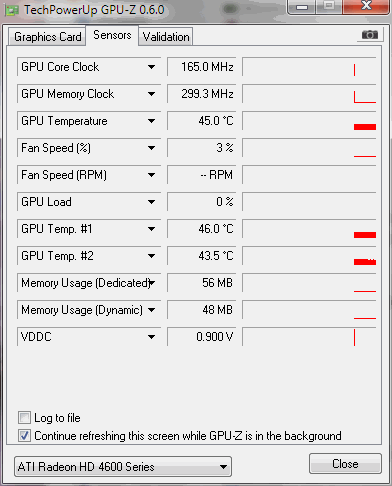This screenshot has width=392, height=486.
Task: Click the Close button
Action: [x=345, y=464]
